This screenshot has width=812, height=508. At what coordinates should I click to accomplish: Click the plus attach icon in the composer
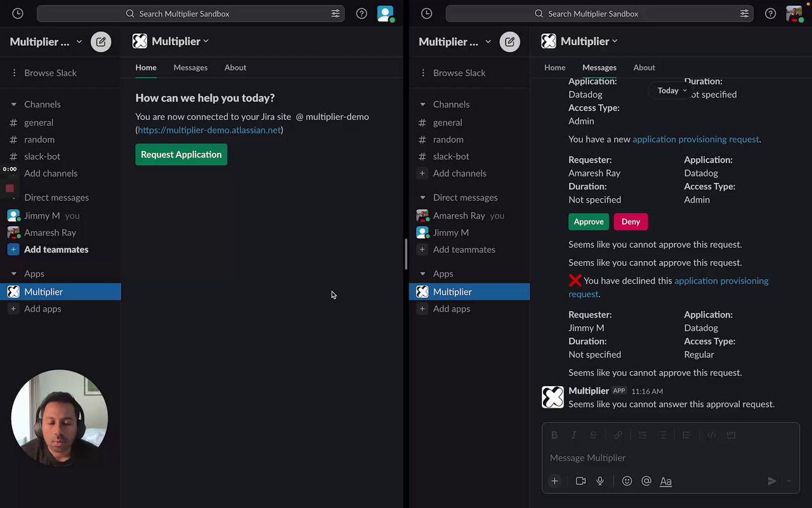(x=554, y=481)
